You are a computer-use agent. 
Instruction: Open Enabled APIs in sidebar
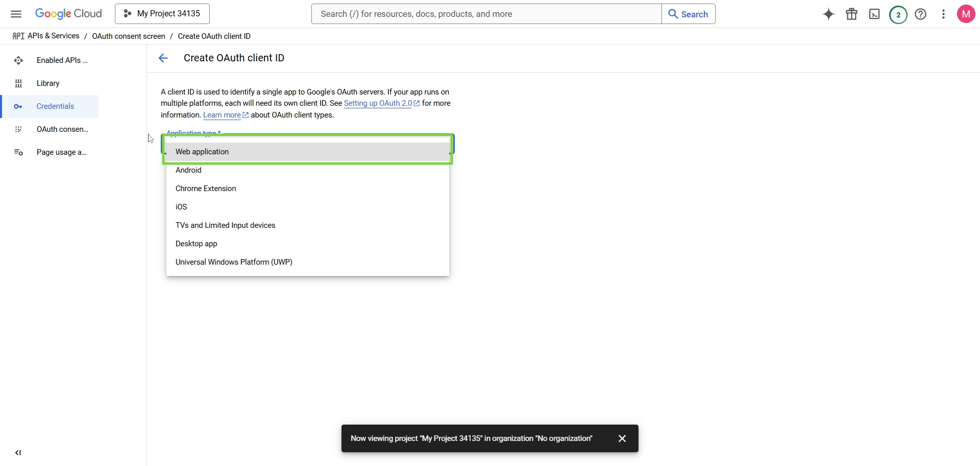pos(50,60)
